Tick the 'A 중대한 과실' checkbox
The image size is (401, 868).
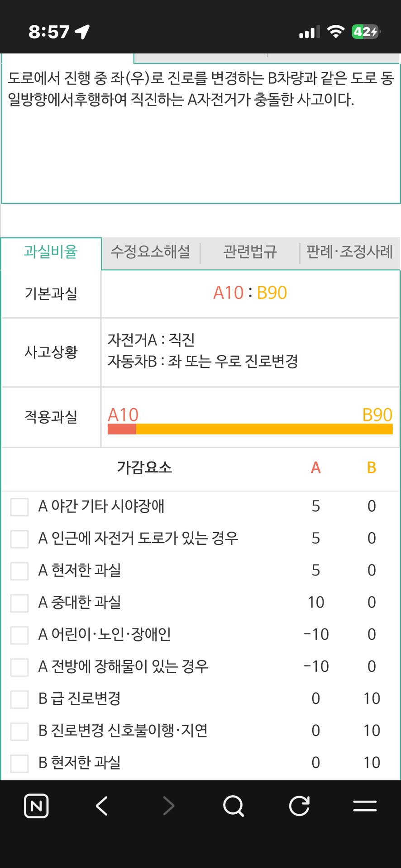coord(19,603)
